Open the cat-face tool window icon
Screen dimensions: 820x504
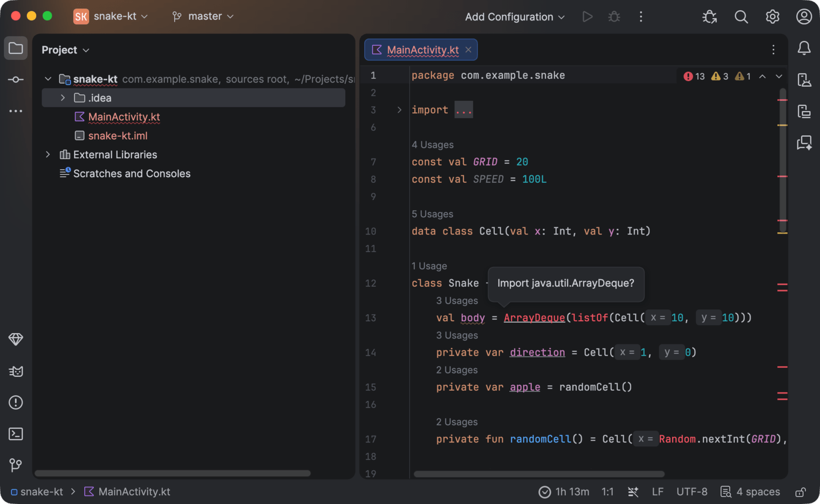tap(16, 371)
